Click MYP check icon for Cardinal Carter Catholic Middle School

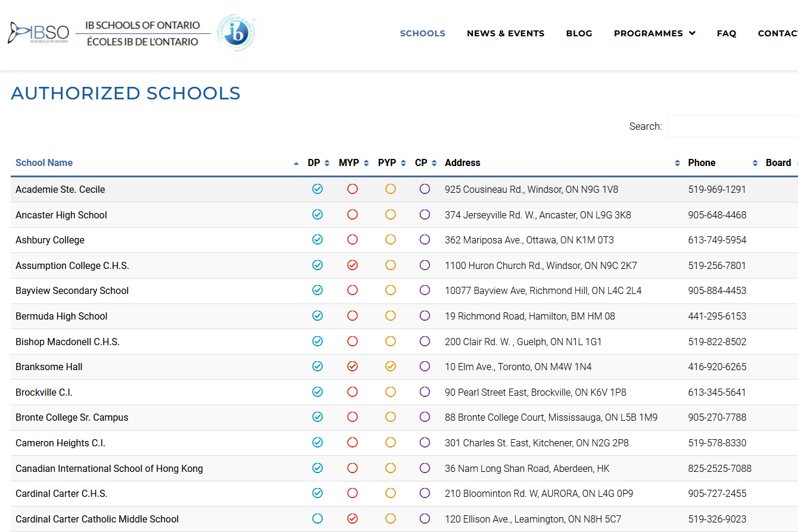pos(353,519)
